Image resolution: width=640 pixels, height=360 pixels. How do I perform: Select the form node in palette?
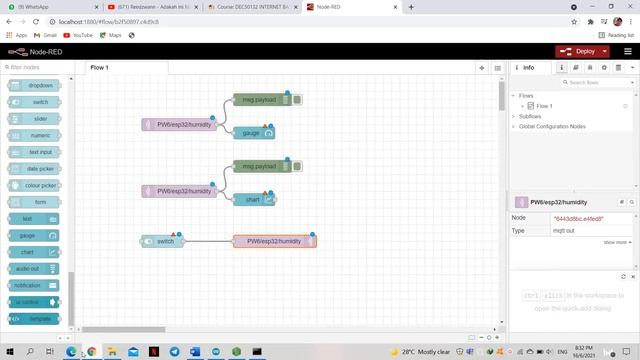click(x=34, y=202)
